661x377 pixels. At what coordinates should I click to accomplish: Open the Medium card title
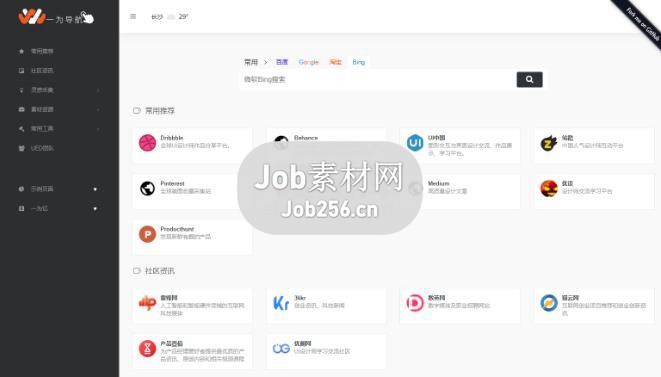(438, 183)
